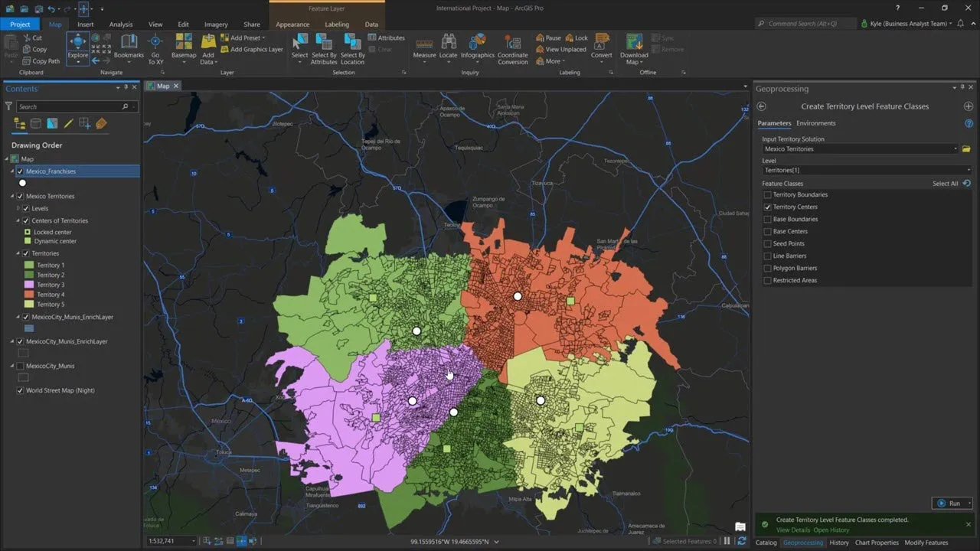Activate the Measure tool
The width and height of the screenshot is (980, 551).
(x=424, y=47)
